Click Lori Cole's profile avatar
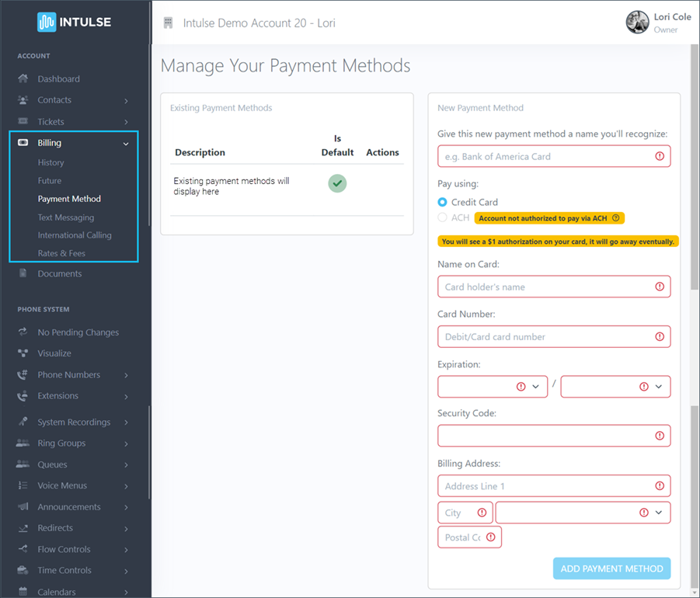The width and height of the screenshot is (700, 598). (x=637, y=22)
